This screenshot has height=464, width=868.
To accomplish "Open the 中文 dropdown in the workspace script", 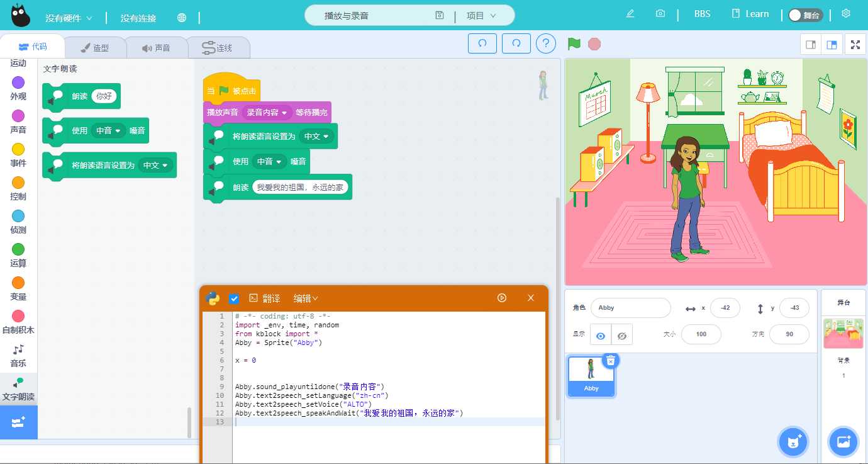I will pyautogui.click(x=316, y=136).
